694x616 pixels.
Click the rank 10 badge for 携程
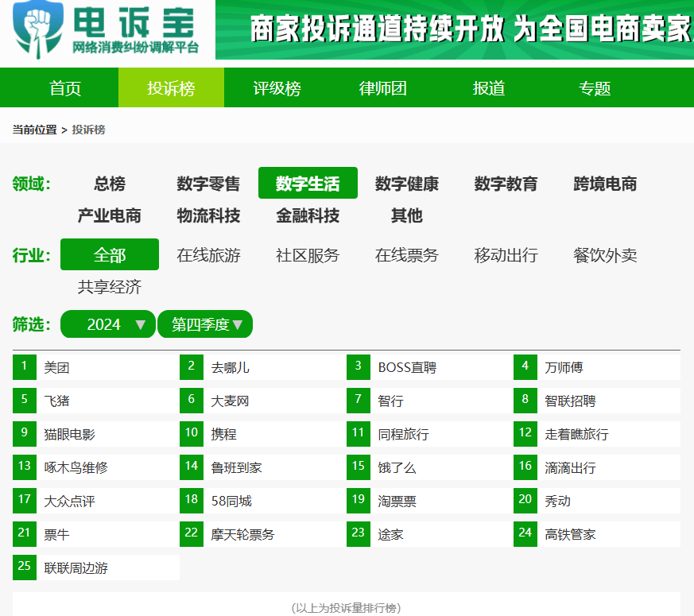point(192,434)
